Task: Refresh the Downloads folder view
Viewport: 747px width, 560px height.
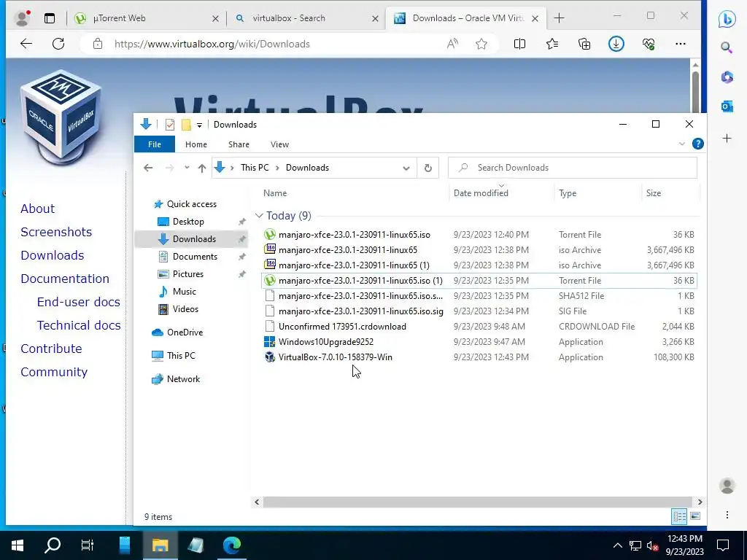Action: click(x=427, y=168)
